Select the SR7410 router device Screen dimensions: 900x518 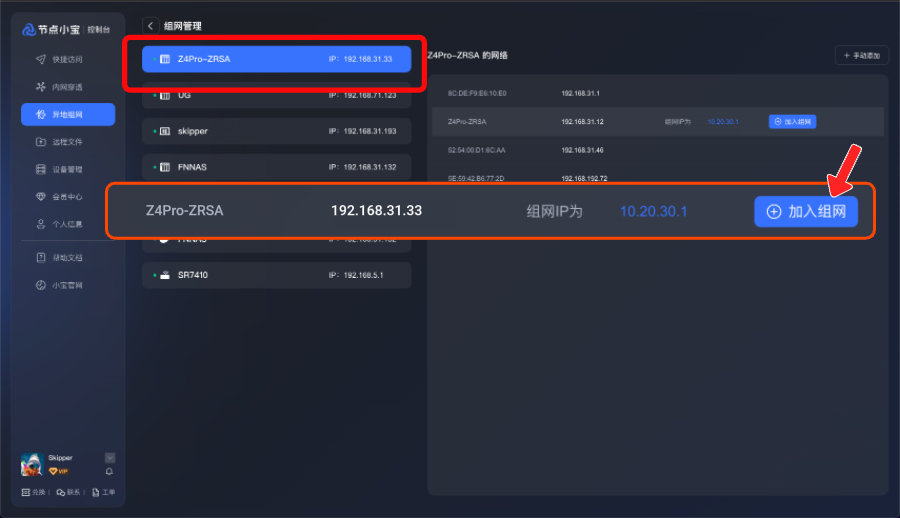pos(276,275)
